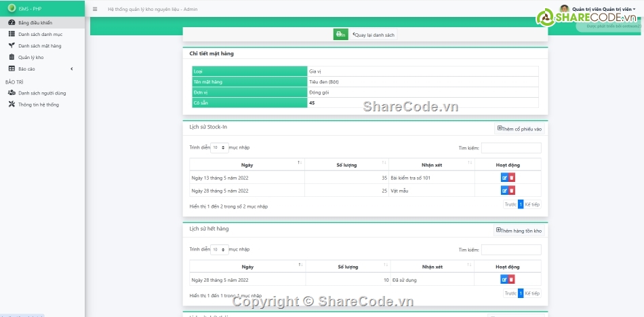Open entries-per-page dropdown in Lịch sử hết hàng
The width and height of the screenshot is (644, 317).
point(219,249)
